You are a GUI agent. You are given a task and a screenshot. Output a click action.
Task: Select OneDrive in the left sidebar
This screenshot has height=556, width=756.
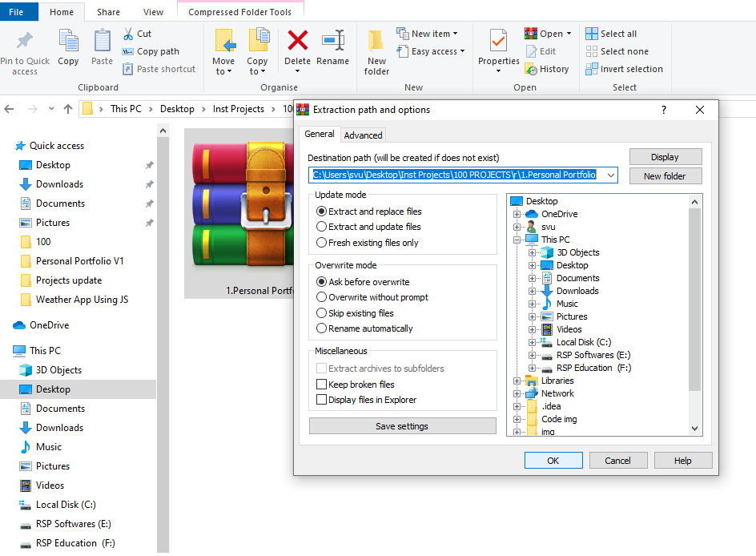pos(49,325)
